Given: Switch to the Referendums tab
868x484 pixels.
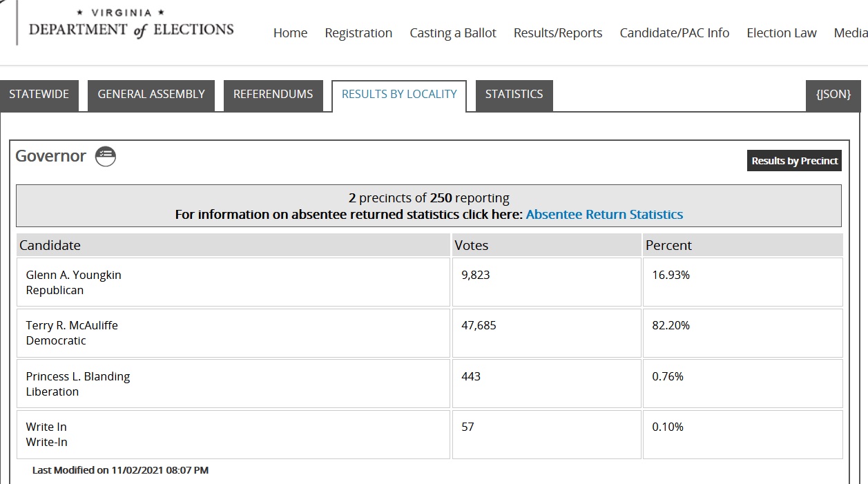Looking at the screenshot, I should (x=273, y=95).
